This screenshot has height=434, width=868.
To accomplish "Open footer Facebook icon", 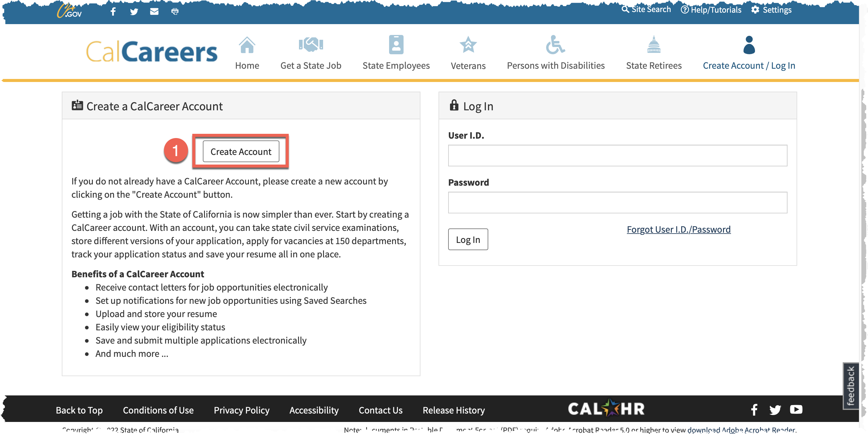I will point(754,410).
